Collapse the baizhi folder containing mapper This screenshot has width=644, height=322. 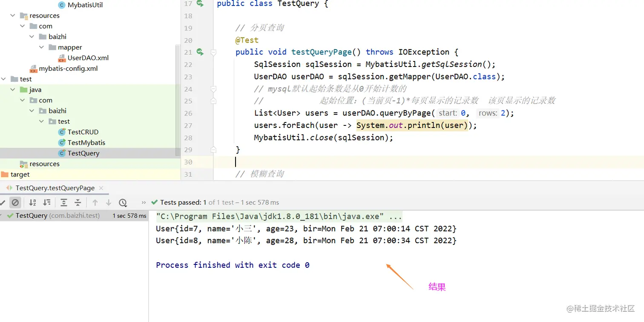32,37
